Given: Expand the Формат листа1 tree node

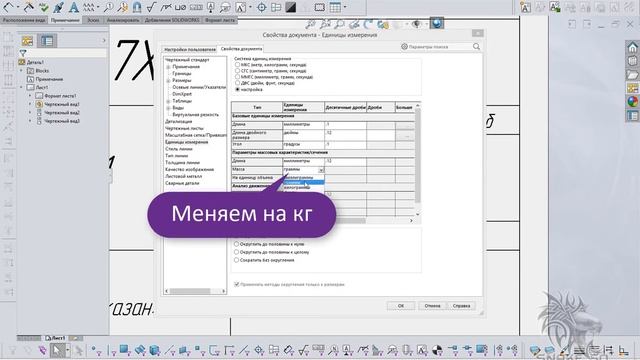Looking at the screenshot, I should tap(30, 96).
